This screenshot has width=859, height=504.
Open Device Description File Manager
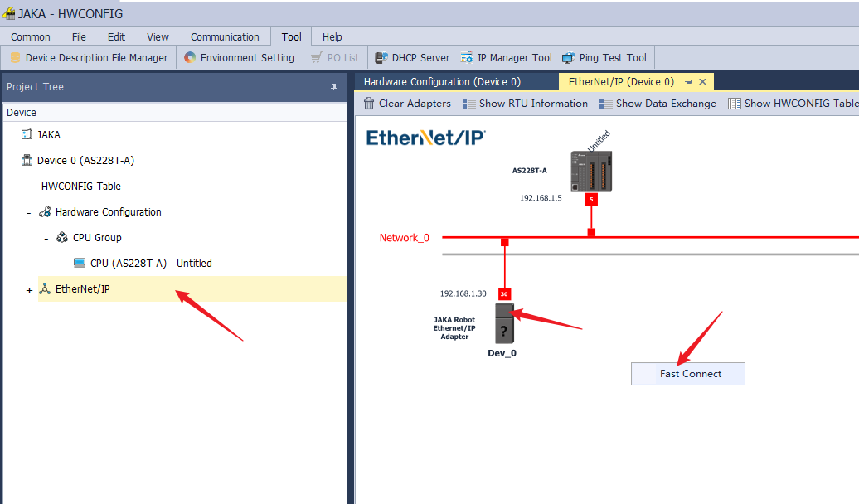[89, 58]
